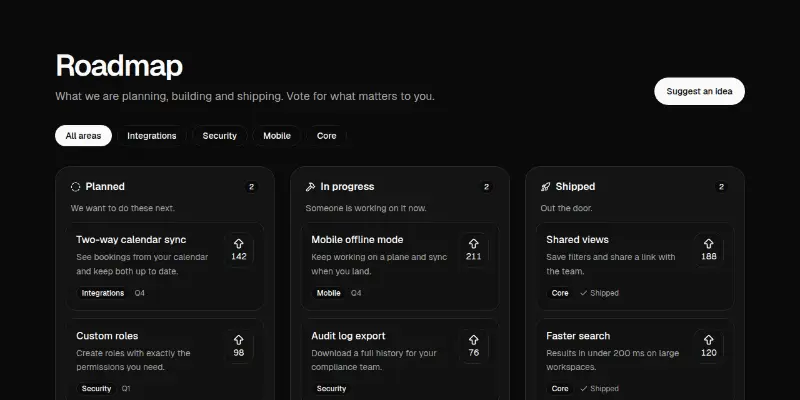Screen dimensions: 800x400
Task: Click Core tag on Shared views card
Action: click(560, 293)
